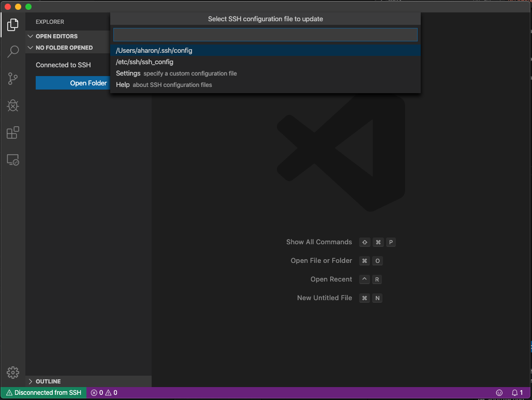Choose Settings custom configuration file option
Image resolution: width=532 pixels, height=400 pixels.
click(265, 73)
